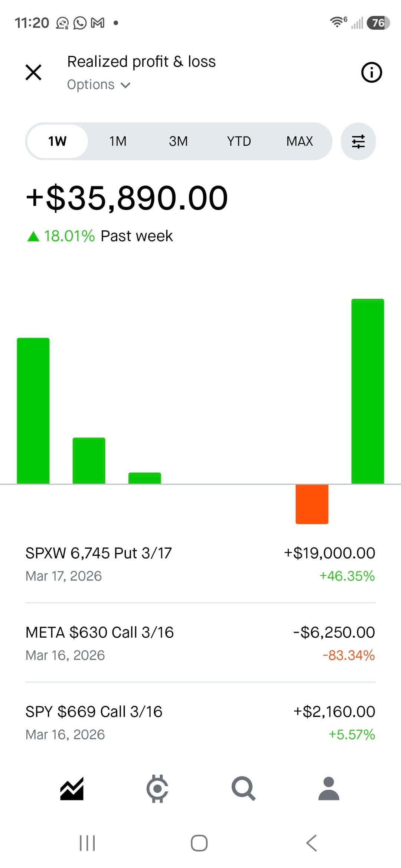Switch to the MAX time range
Viewport: 401px width, 868px height.
coord(300,141)
